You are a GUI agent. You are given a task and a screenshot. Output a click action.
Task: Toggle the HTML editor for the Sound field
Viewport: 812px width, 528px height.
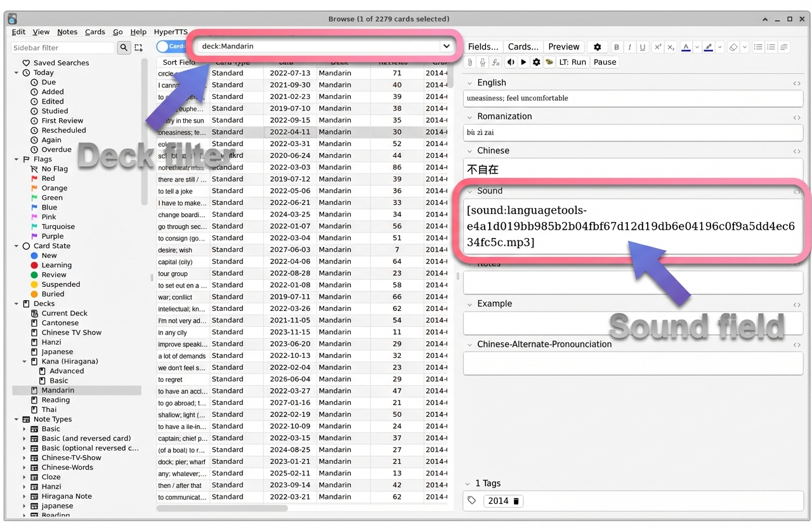[x=797, y=191]
